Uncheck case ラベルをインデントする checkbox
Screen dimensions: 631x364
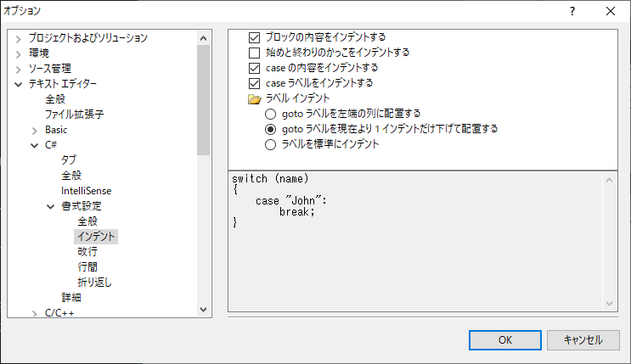(x=255, y=83)
